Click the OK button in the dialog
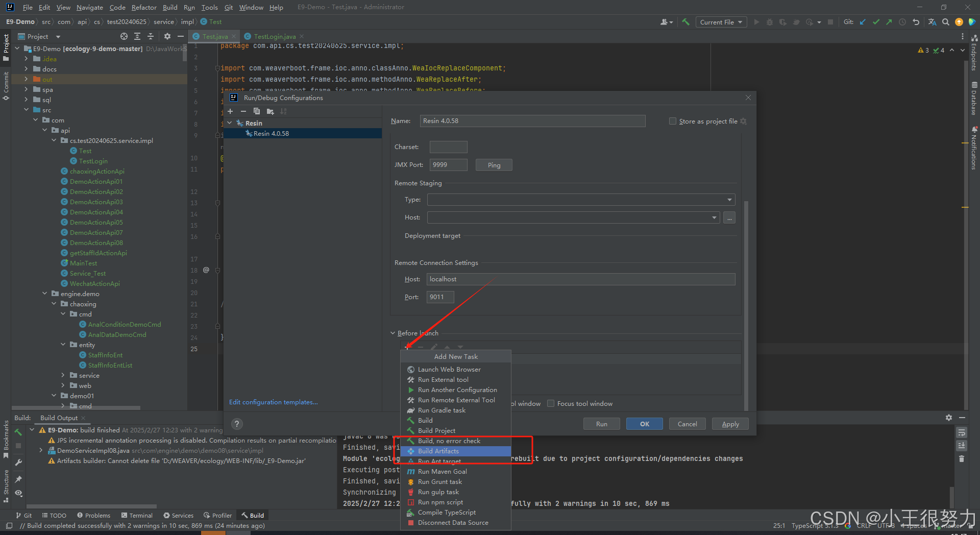Viewport: 980px width, 535px height. (645, 424)
